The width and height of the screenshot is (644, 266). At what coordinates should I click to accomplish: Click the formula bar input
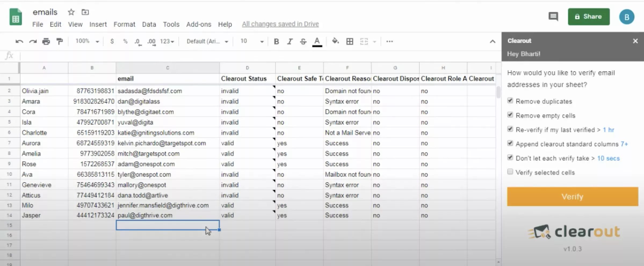(x=261, y=56)
